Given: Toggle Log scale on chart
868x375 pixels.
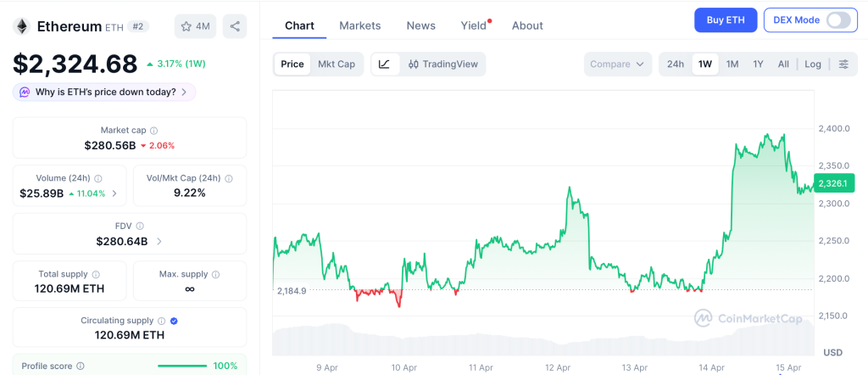Looking at the screenshot, I should [813, 64].
